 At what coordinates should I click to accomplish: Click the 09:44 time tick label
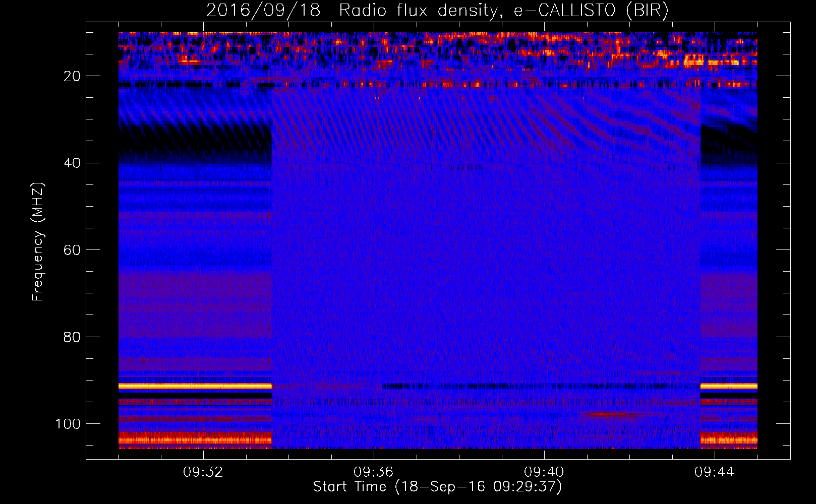pyautogui.click(x=715, y=472)
